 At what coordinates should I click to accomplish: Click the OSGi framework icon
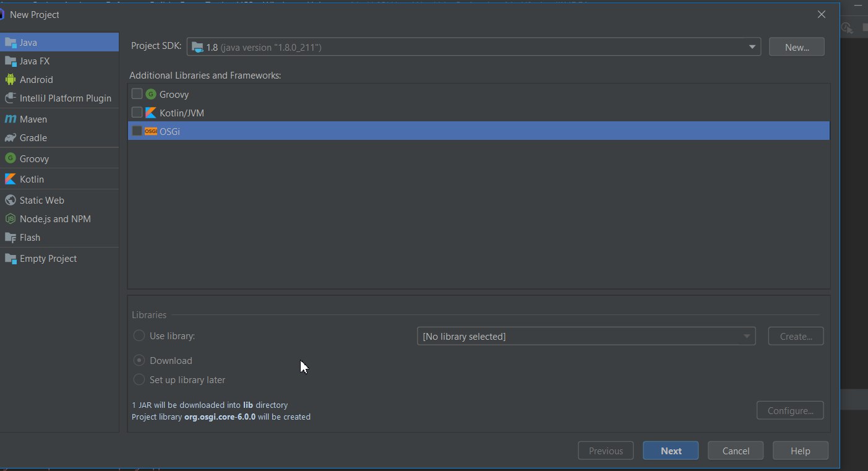[x=151, y=131]
